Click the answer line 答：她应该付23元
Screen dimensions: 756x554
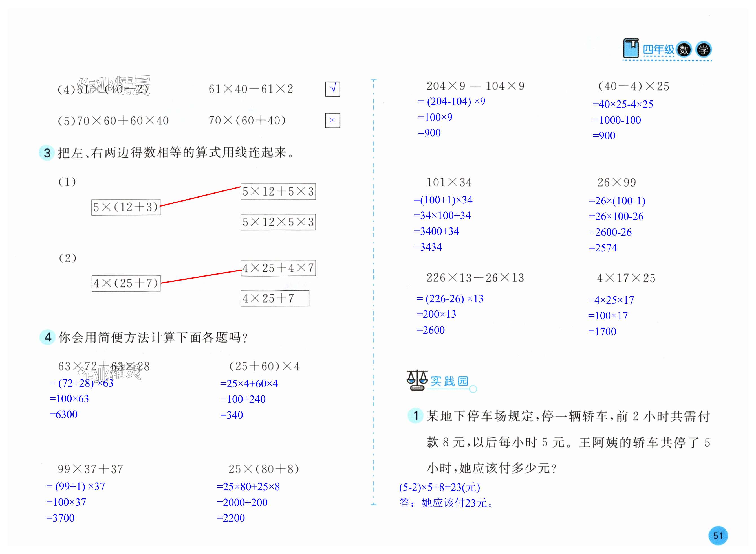click(446, 503)
